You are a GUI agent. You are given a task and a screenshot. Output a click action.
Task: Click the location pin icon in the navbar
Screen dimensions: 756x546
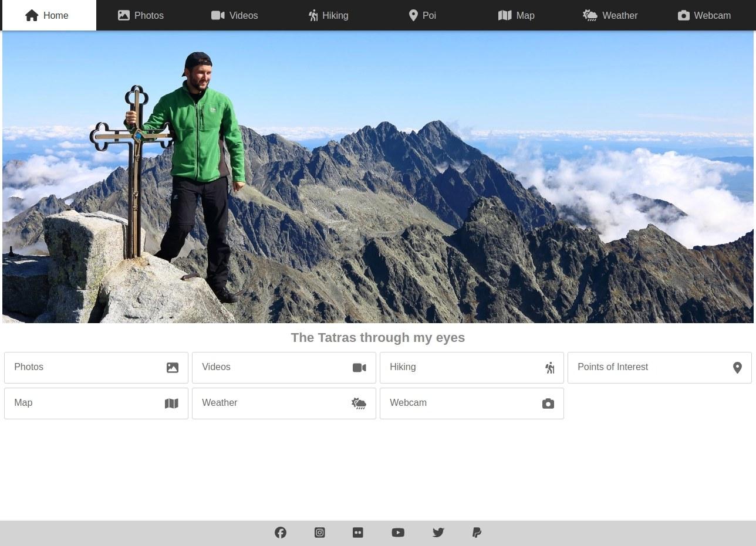coord(413,15)
